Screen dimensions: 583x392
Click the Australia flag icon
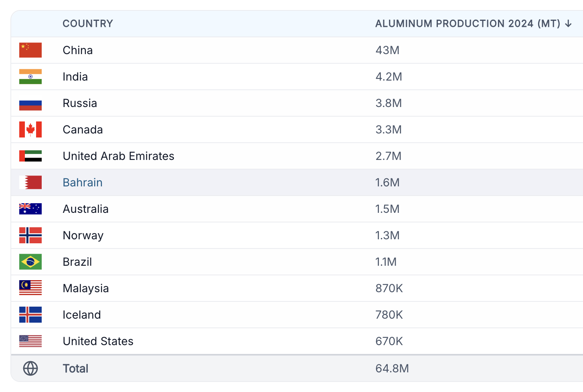[30, 209]
